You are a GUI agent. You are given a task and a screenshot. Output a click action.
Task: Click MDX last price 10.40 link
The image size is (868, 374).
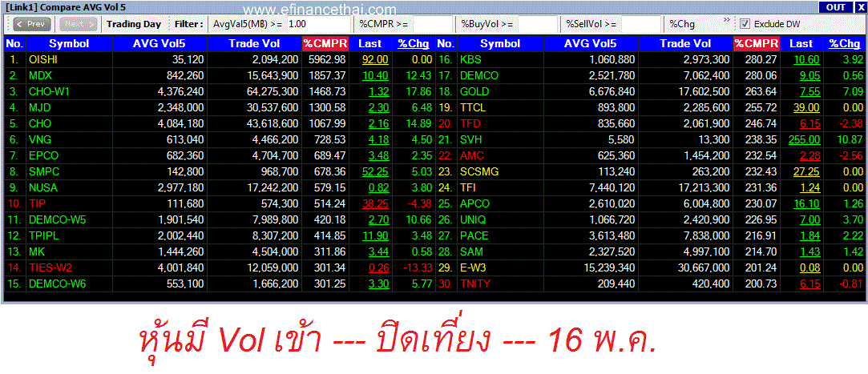coord(375,76)
